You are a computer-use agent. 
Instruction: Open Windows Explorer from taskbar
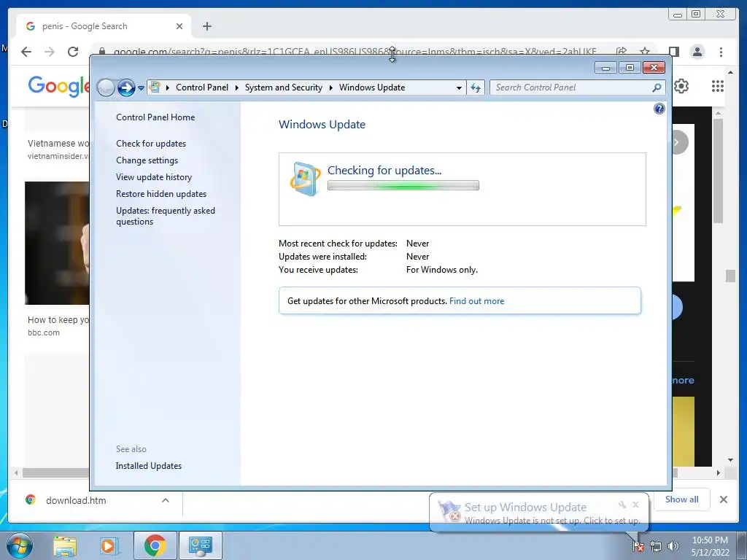click(x=65, y=546)
